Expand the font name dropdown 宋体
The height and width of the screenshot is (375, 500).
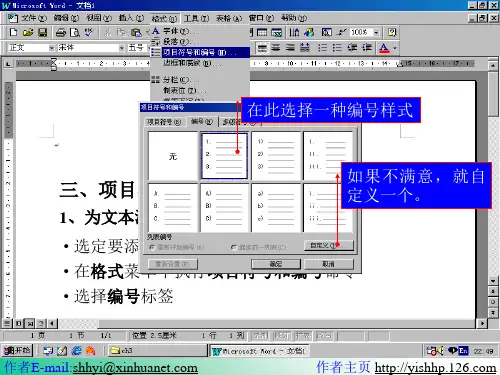click(121, 48)
